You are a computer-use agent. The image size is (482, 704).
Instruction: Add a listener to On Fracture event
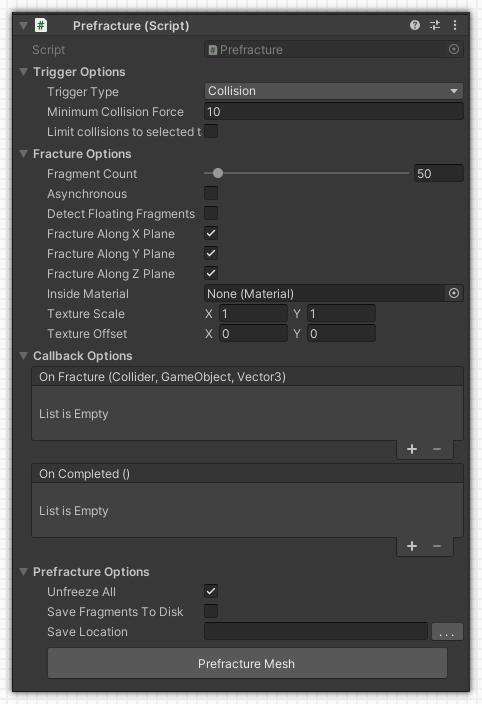(412, 449)
